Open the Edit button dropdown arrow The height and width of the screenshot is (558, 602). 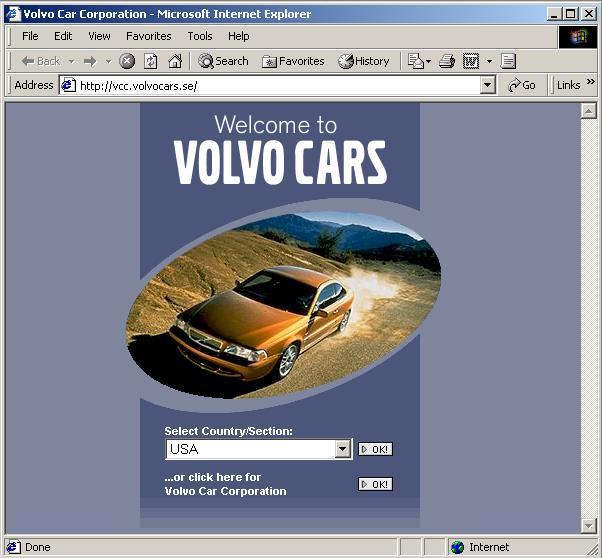pos(489,61)
